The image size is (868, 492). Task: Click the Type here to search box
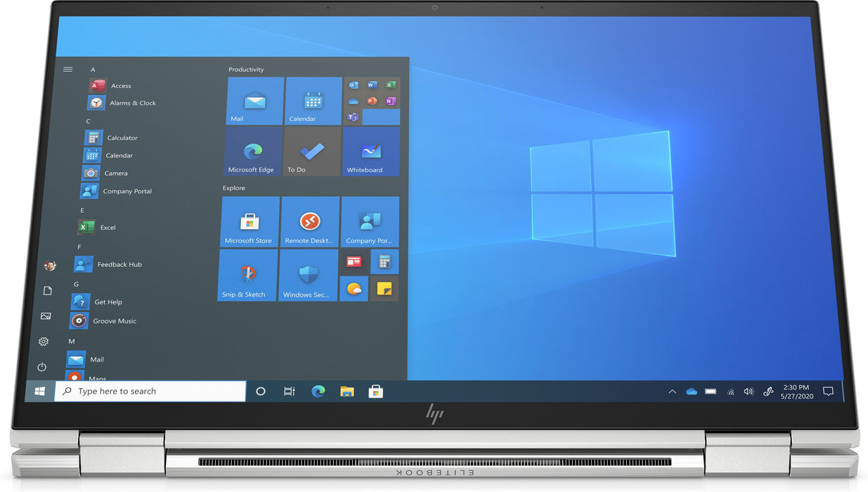point(151,391)
